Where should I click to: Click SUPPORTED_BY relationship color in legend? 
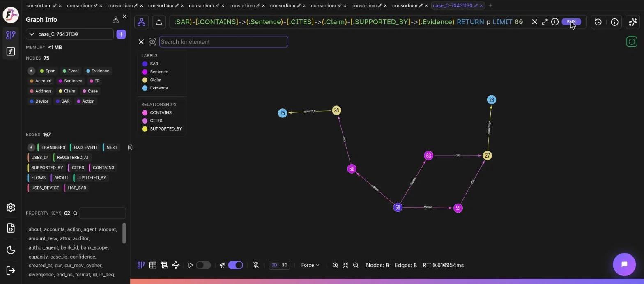click(145, 129)
